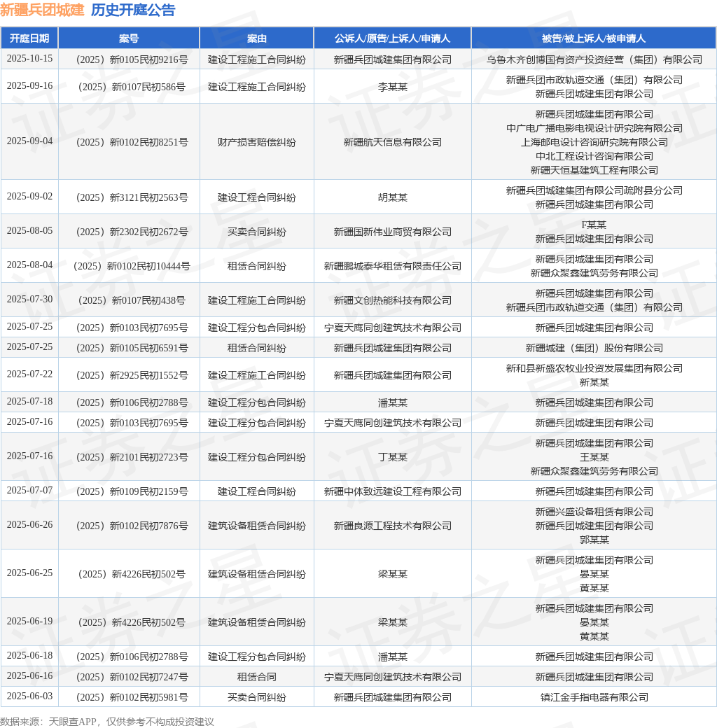The width and height of the screenshot is (717, 728).
Task: Click defendant 郭某某
Action: (x=594, y=540)
